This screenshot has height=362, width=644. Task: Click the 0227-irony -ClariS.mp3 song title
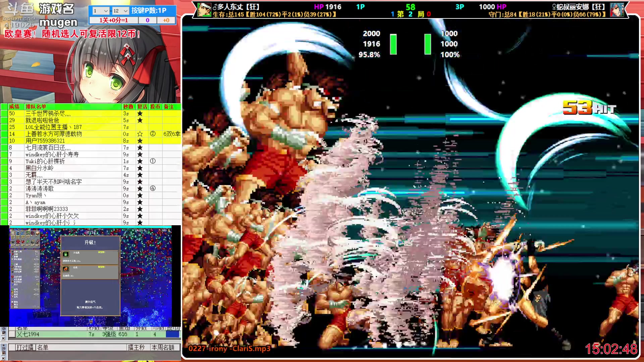pos(229,349)
